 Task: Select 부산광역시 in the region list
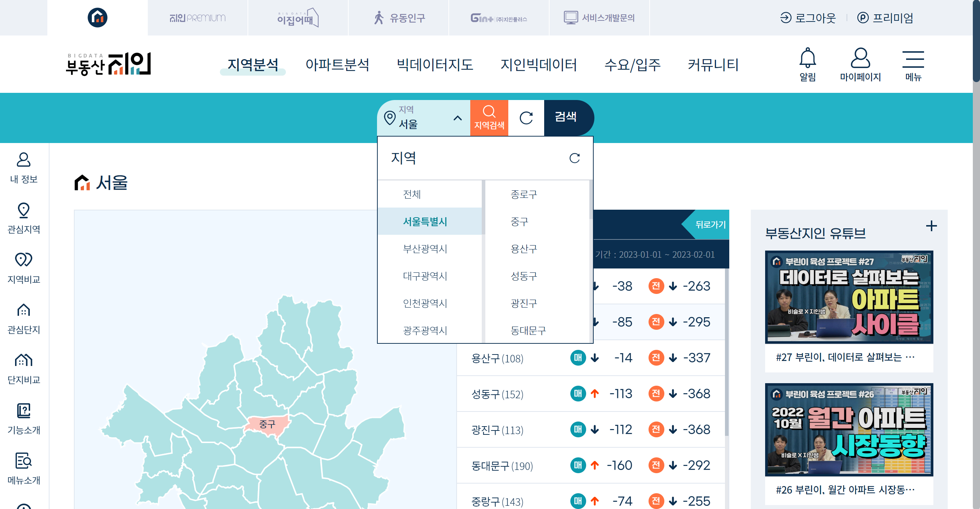(x=425, y=249)
